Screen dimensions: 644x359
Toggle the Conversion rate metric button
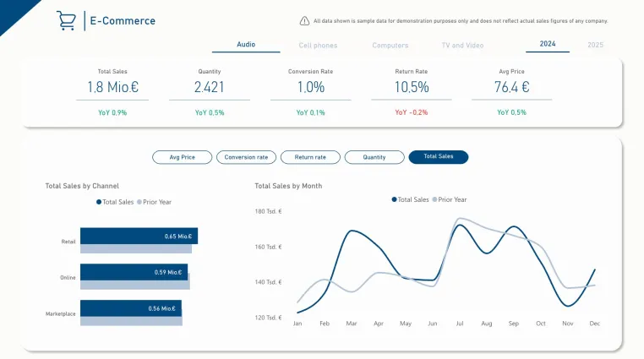pyautogui.click(x=247, y=157)
